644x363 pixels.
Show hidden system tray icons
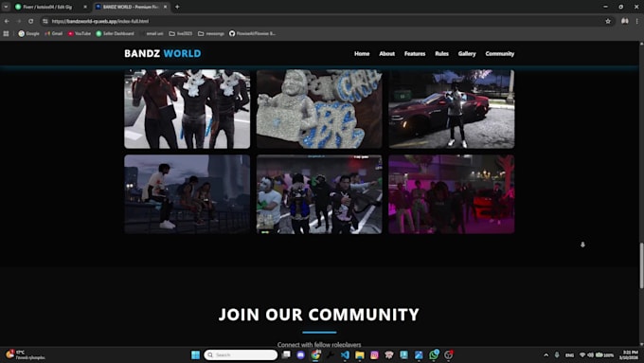click(x=546, y=354)
